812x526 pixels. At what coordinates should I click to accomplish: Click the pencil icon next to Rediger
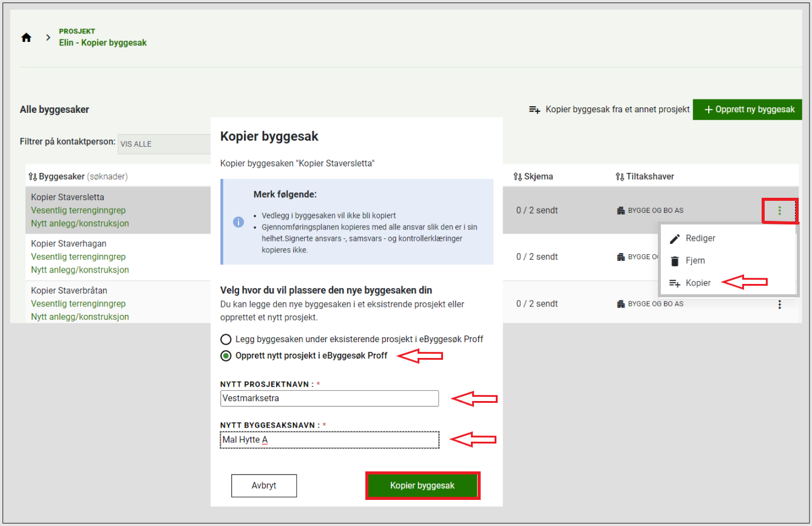click(674, 238)
